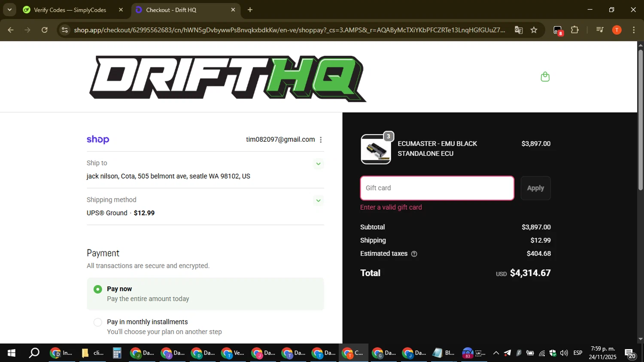Viewport: 644px width, 362px height.
Task: Open account options menu next to email
Action: click(x=321, y=140)
